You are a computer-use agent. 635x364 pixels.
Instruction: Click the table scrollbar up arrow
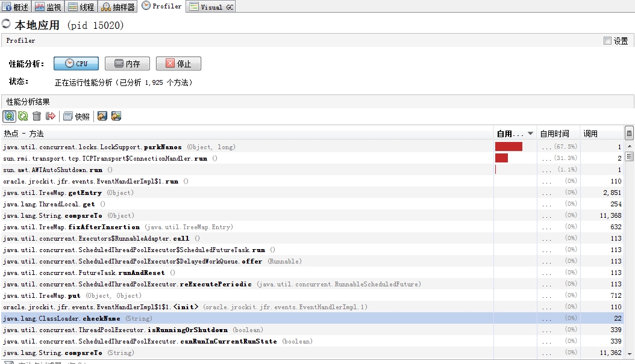point(629,146)
